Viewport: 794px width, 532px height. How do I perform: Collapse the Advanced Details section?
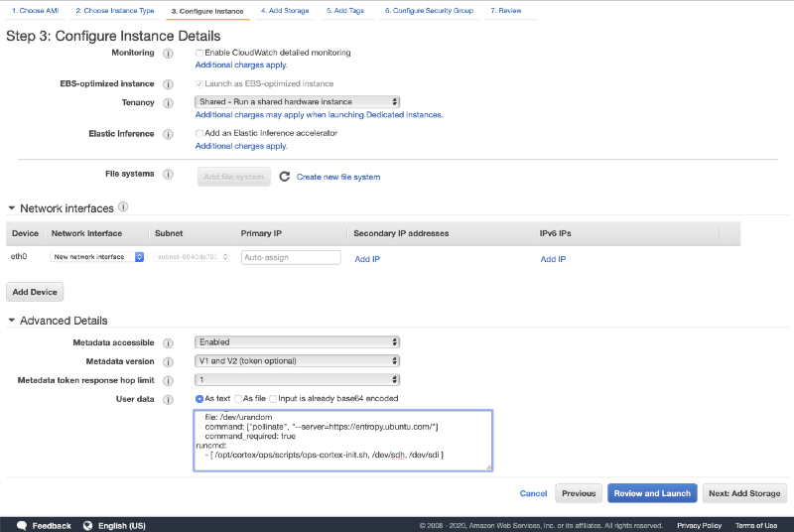click(12, 320)
